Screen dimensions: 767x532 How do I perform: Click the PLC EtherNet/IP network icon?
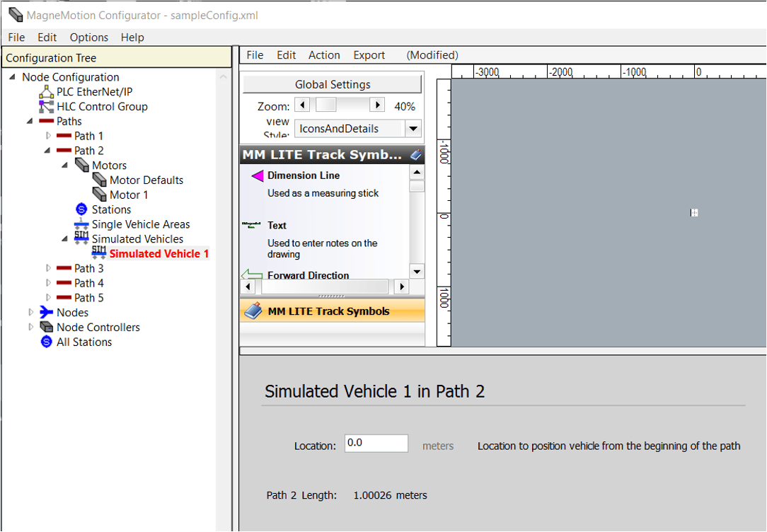46,92
